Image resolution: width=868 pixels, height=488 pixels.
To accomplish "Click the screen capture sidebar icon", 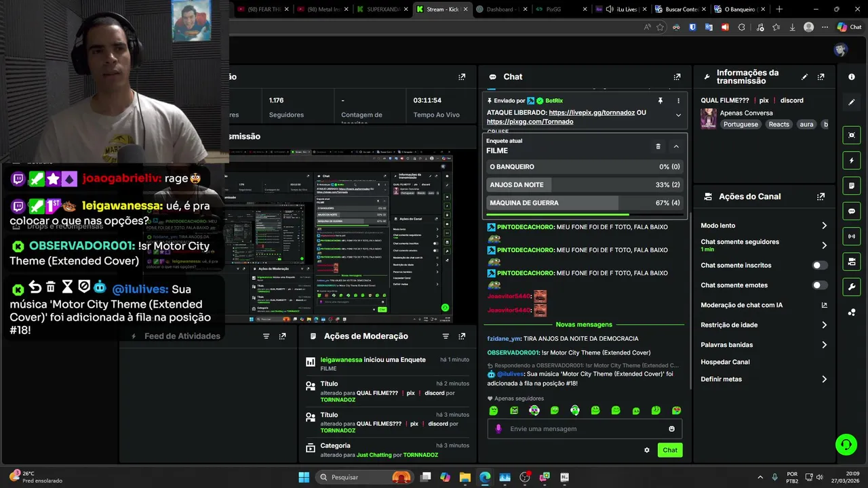I will 852,135.
